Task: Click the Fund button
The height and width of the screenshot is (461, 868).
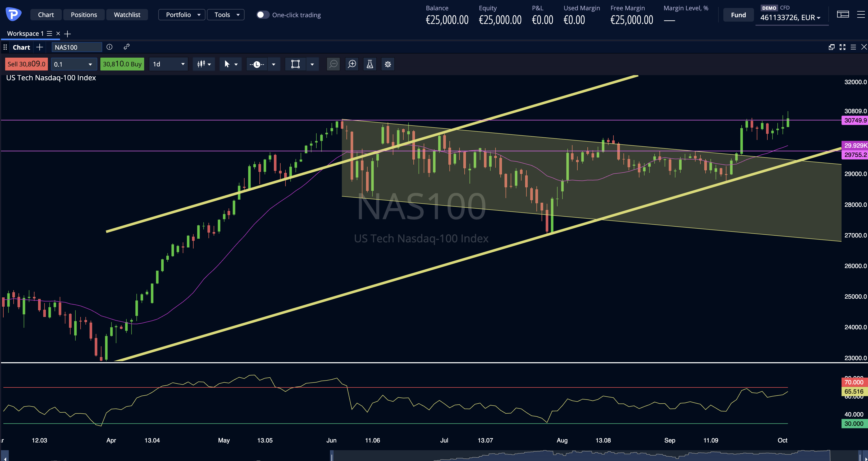Action: click(x=738, y=15)
